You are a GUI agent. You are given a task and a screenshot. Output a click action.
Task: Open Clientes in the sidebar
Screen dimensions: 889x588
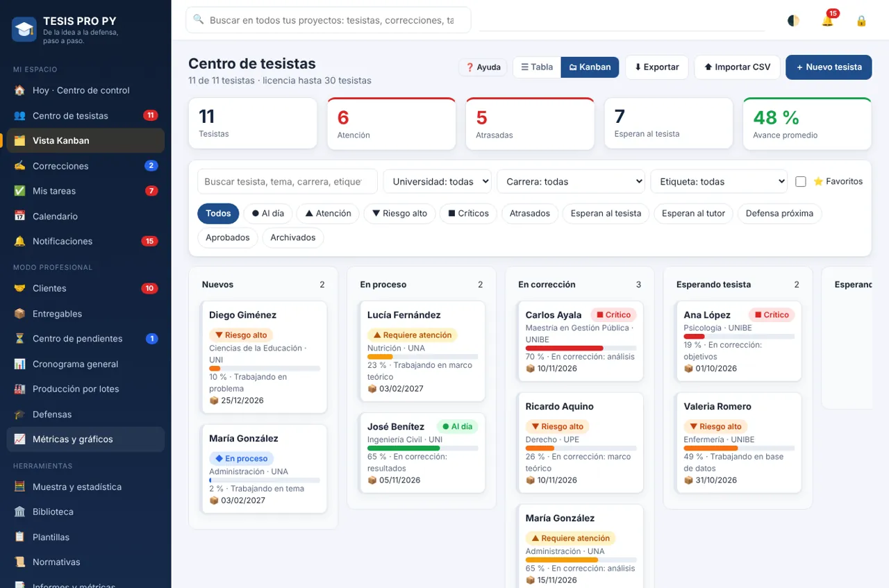[x=85, y=288]
